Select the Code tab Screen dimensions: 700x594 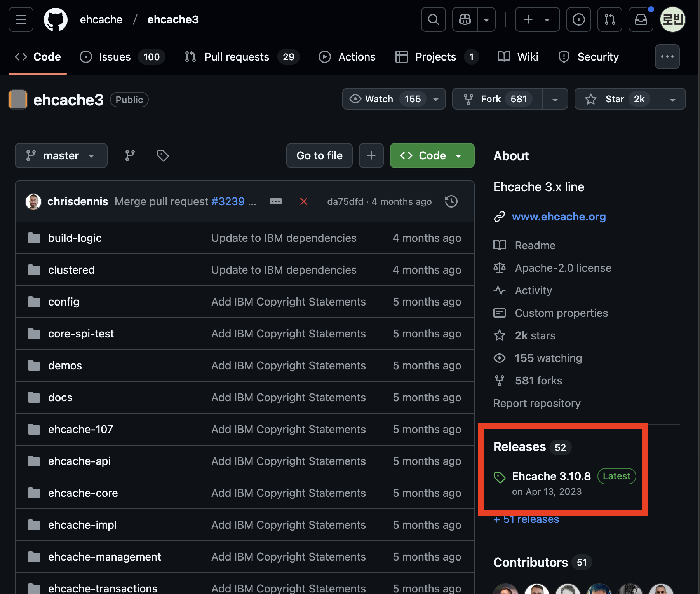tap(38, 57)
